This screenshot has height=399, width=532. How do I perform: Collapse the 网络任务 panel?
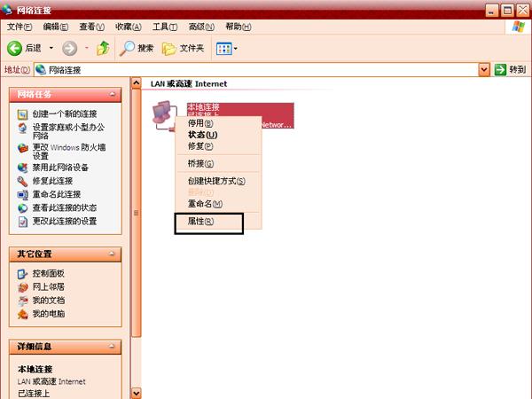(x=113, y=94)
